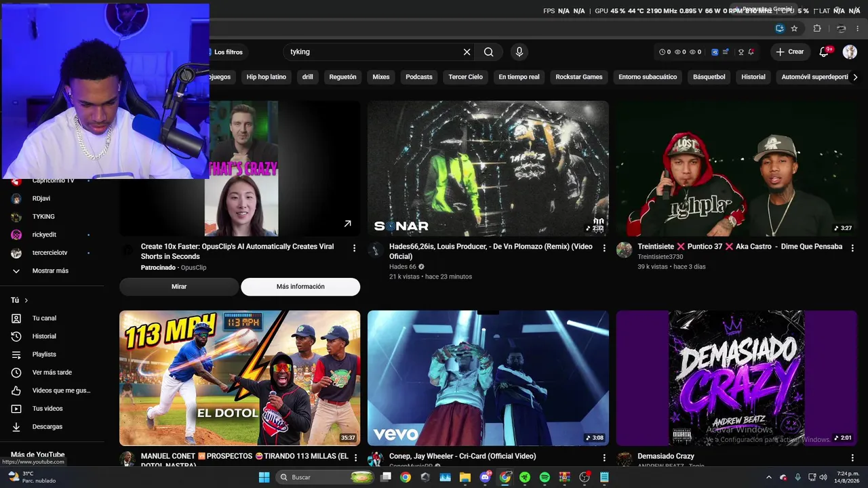Click the install app icon in address bar
The image size is (868, 488).
pyautogui.click(x=780, y=28)
